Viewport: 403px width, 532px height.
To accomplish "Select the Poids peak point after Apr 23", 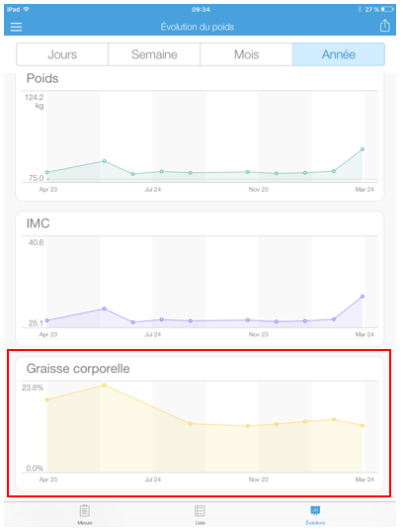I will click(104, 161).
